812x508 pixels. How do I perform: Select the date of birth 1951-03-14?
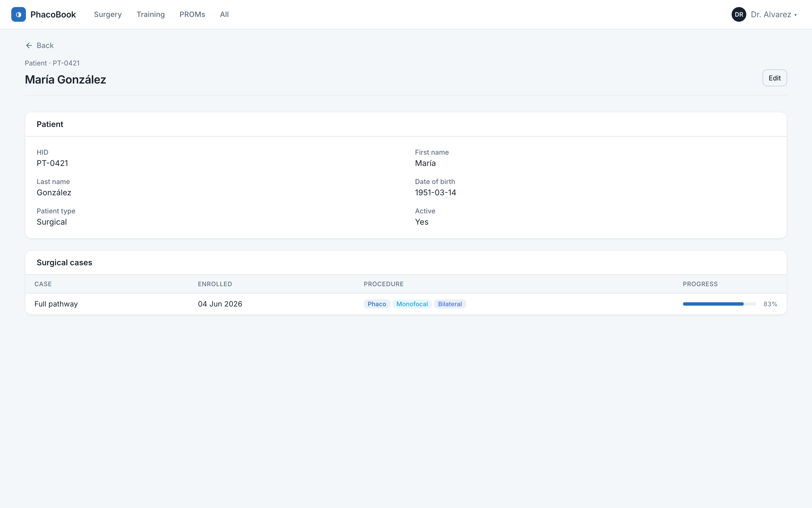tap(435, 192)
